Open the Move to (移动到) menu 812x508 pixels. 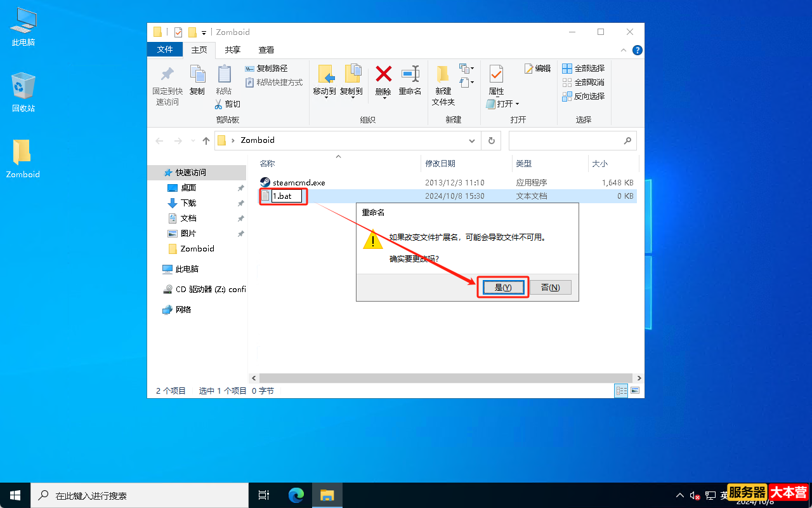pyautogui.click(x=325, y=81)
